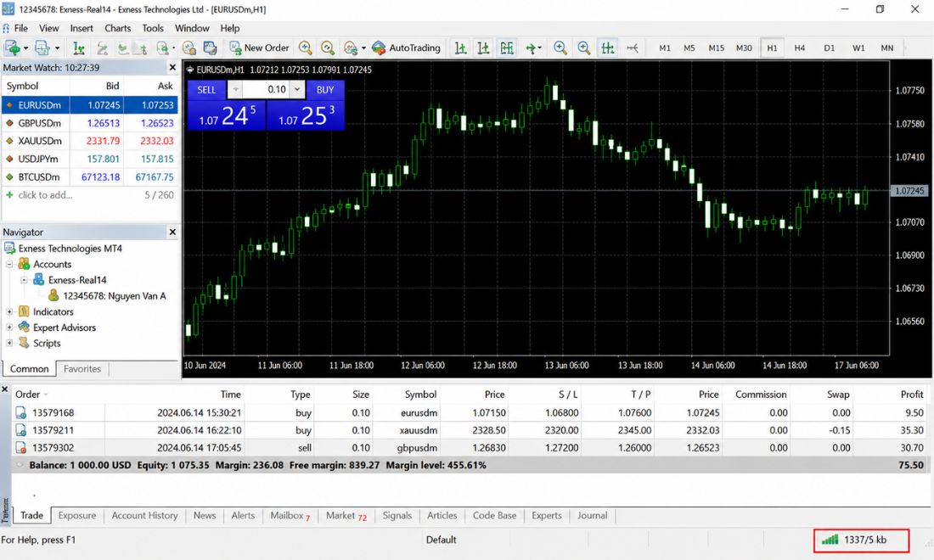
Task: Switch to H4 timeframe
Action: 799,48
